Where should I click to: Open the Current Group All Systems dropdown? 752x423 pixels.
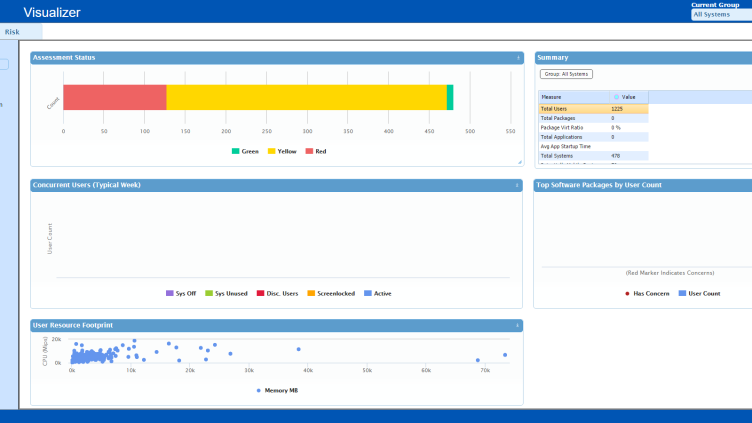(721, 14)
